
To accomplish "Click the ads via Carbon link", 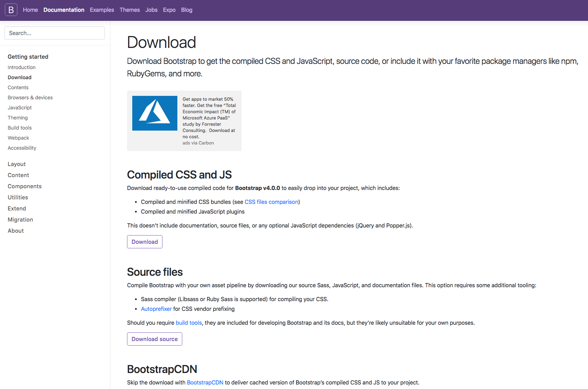I will (x=198, y=143).
